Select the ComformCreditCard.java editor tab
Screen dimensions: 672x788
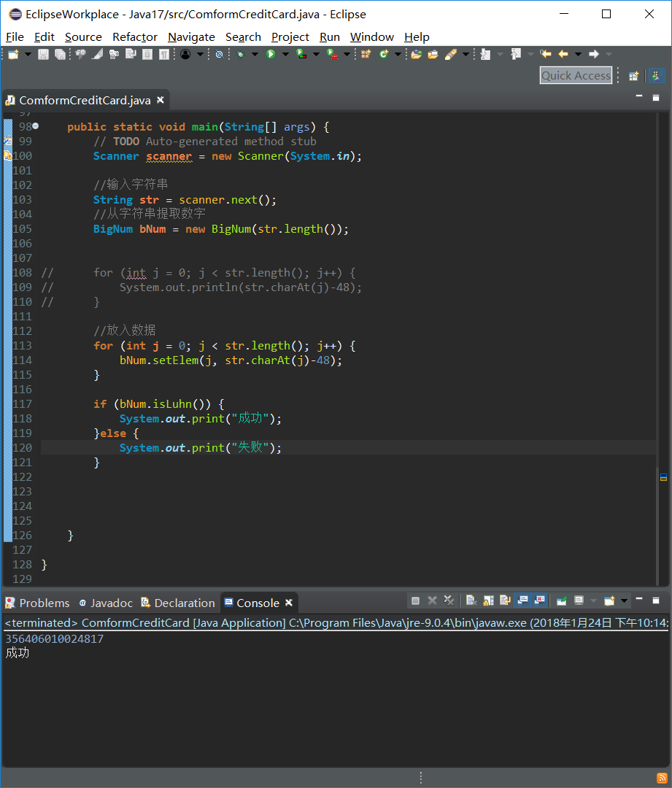coord(85,101)
